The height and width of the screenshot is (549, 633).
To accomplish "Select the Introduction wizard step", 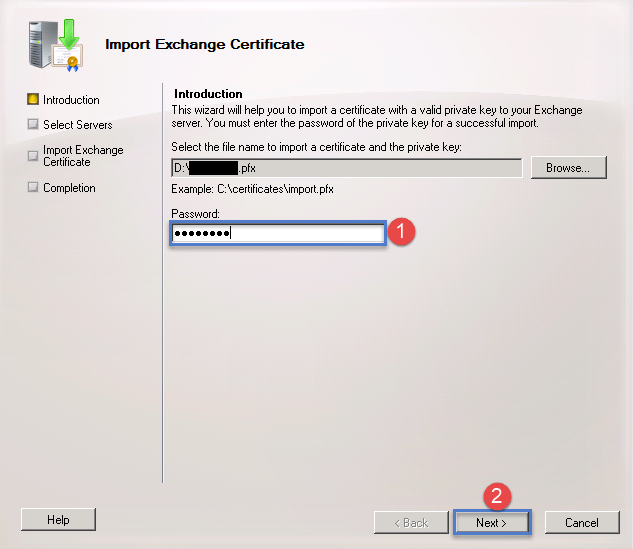I will point(71,100).
